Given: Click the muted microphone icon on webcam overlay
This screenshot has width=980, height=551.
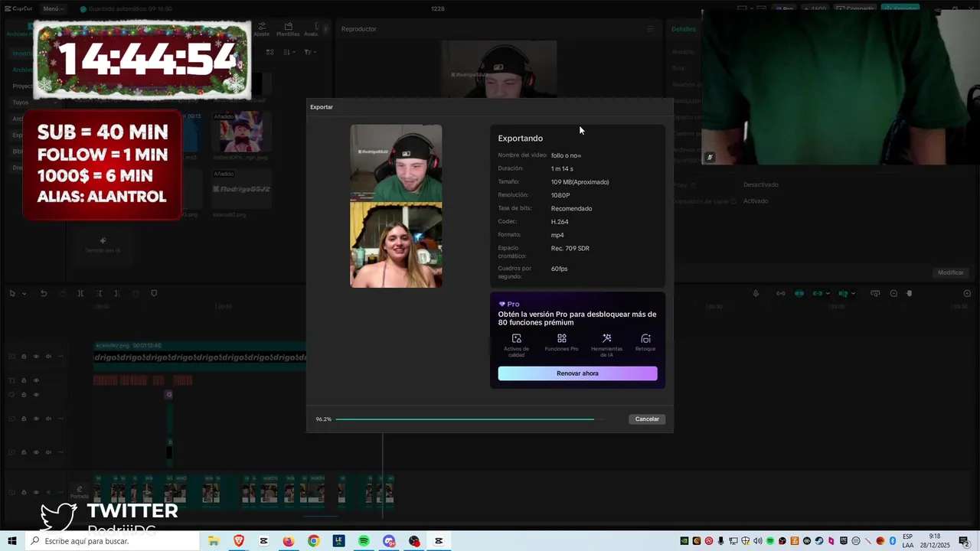Looking at the screenshot, I should pos(710,158).
